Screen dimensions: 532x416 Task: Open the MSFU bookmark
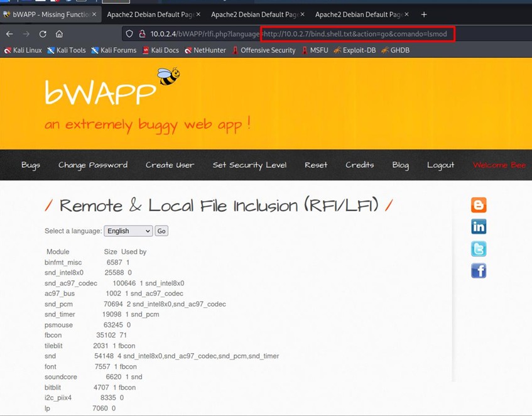click(315, 50)
